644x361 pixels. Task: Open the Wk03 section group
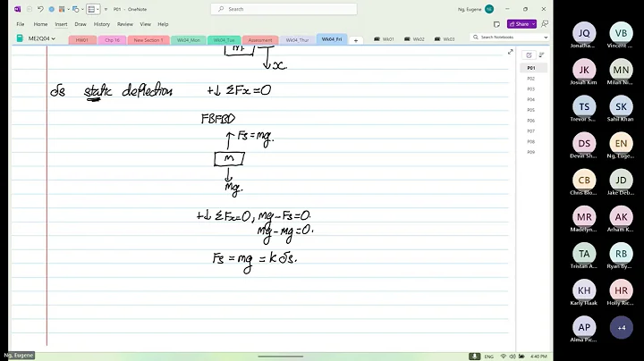click(x=445, y=39)
